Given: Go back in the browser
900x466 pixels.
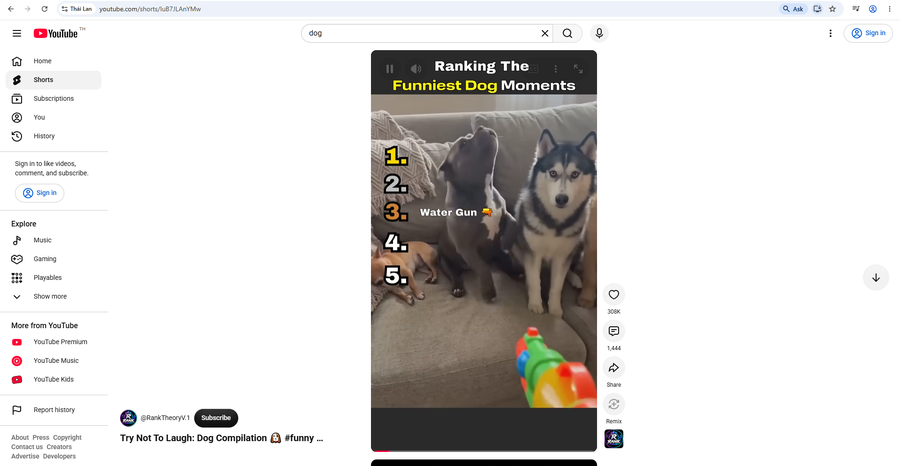Looking at the screenshot, I should click(11, 9).
